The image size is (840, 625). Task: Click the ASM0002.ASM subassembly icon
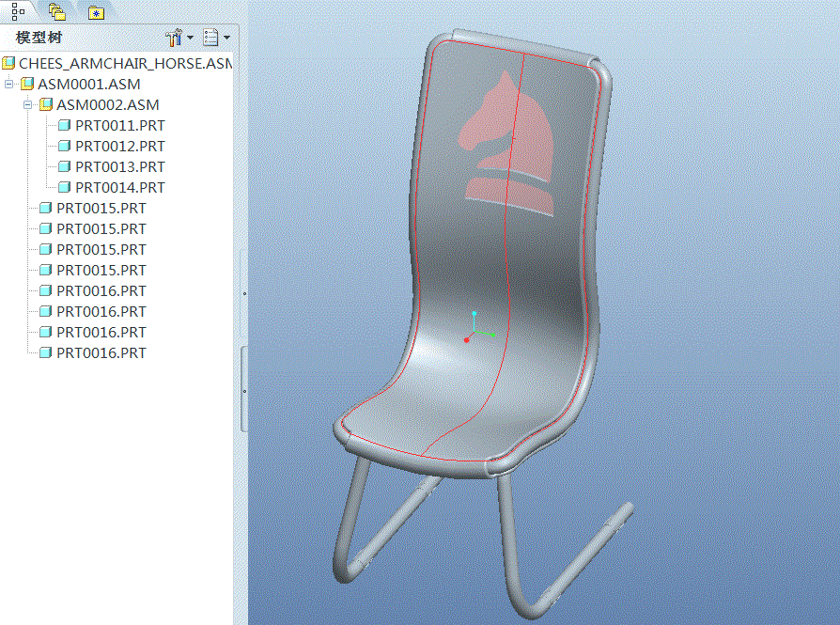(x=47, y=104)
